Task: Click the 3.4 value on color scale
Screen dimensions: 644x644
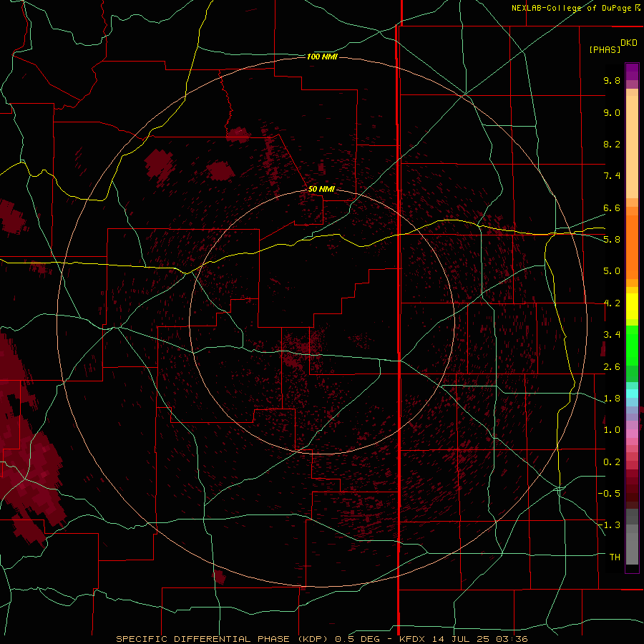Action: pyautogui.click(x=612, y=335)
